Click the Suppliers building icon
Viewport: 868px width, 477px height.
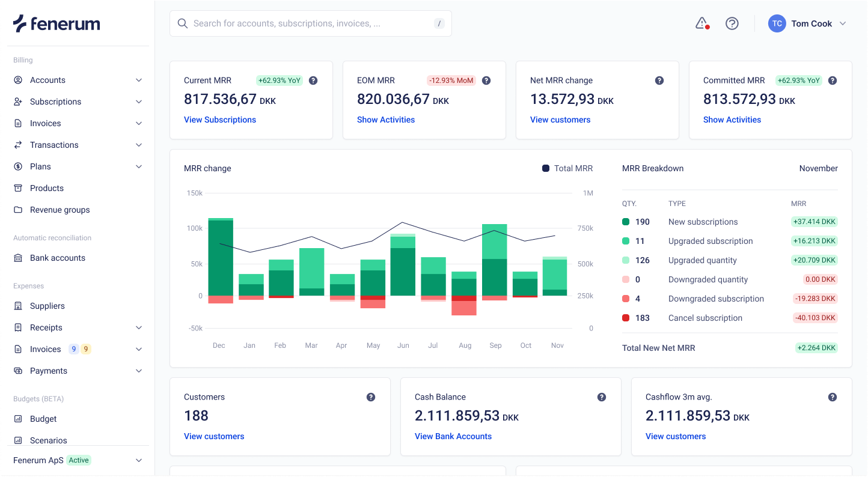pyautogui.click(x=18, y=306)
